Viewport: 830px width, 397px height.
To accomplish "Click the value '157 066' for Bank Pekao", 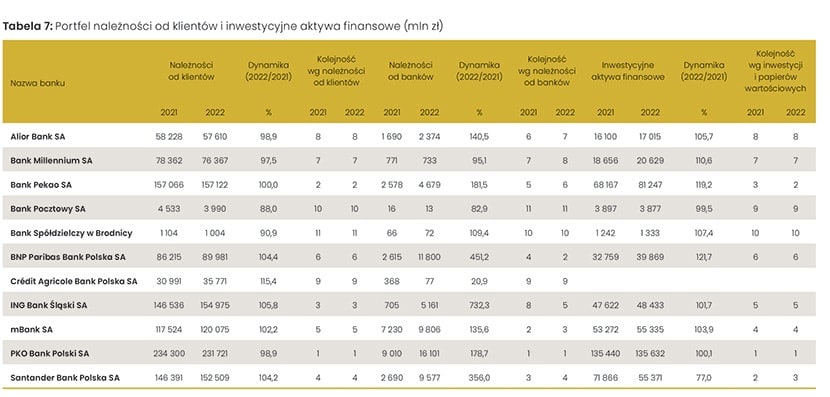I will click(x=169, y=185).
